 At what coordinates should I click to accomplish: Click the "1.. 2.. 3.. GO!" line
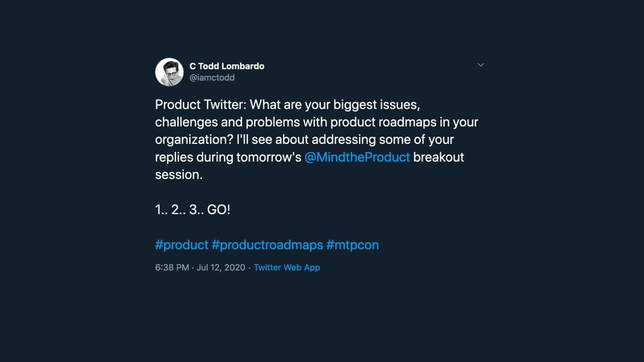[192, 210]
